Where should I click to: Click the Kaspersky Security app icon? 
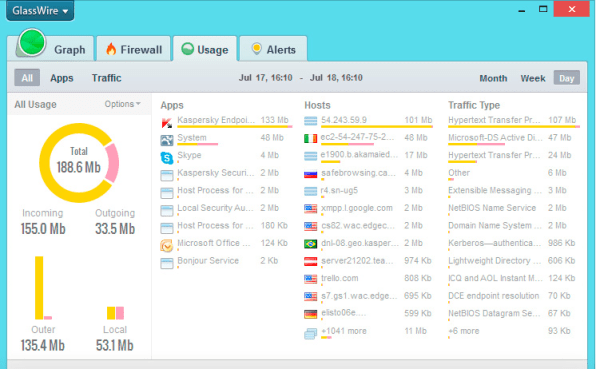166,175
